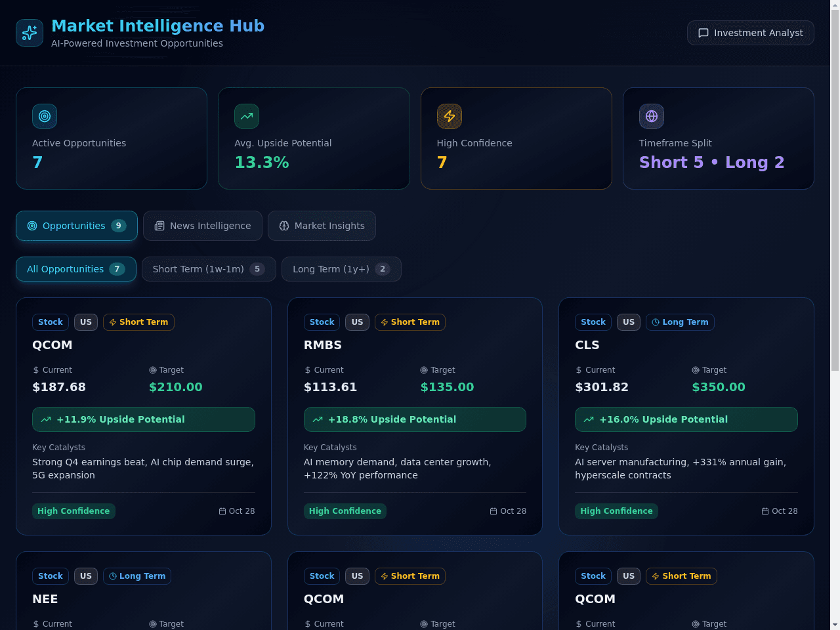Switch to the News Intelligence tab
The width and height of the screenshot is (840, 630).
203,226
